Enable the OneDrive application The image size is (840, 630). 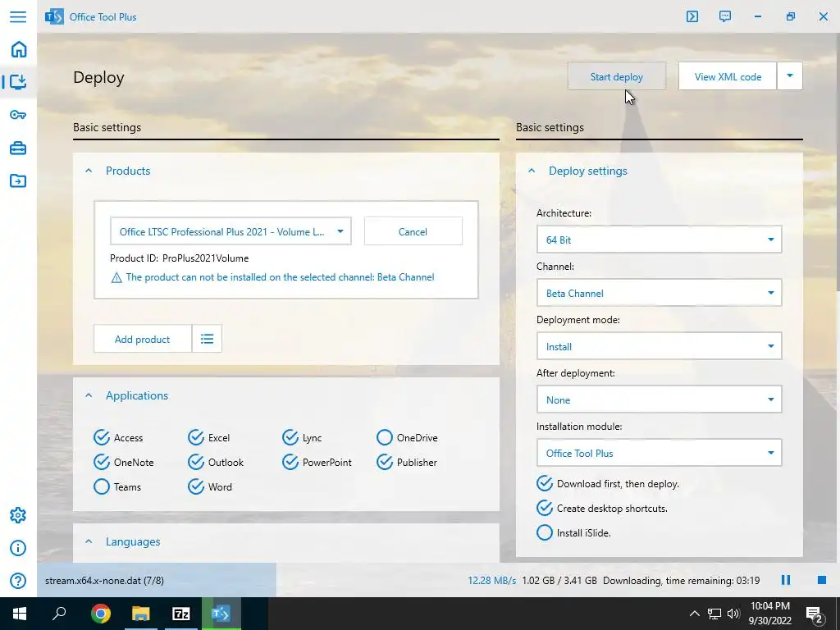407,438
